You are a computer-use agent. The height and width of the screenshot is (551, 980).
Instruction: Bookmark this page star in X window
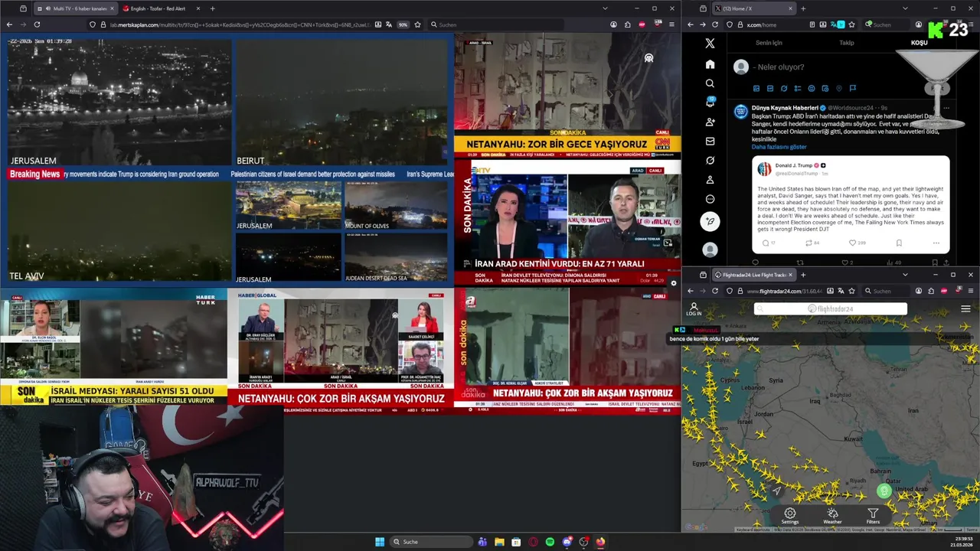pos(852,24)
